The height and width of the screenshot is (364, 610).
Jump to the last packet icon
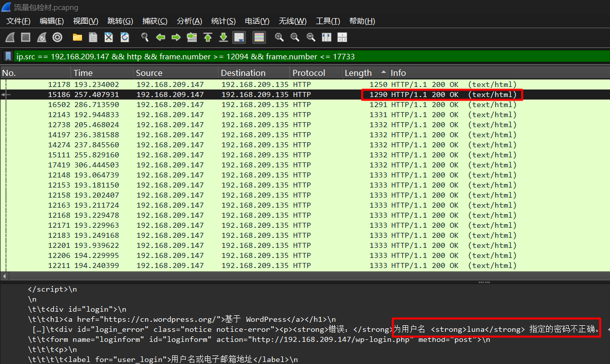223,37
